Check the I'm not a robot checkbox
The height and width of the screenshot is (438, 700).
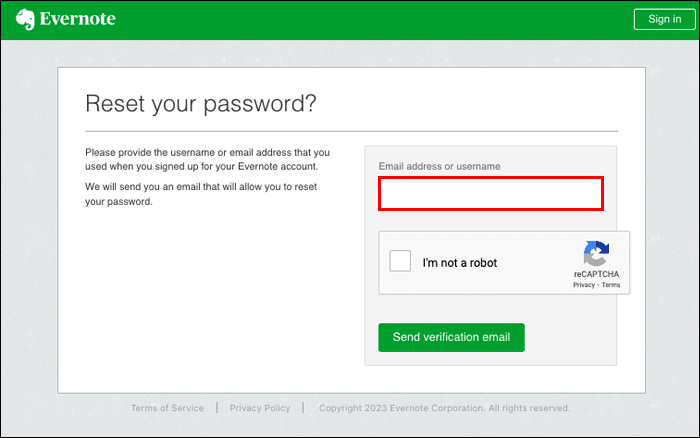pos(400,261)
